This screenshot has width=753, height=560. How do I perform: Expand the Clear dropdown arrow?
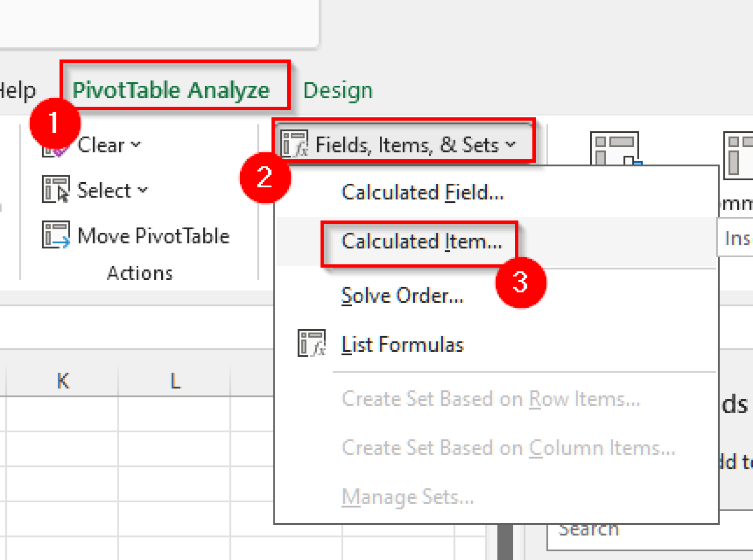point(135,145)
